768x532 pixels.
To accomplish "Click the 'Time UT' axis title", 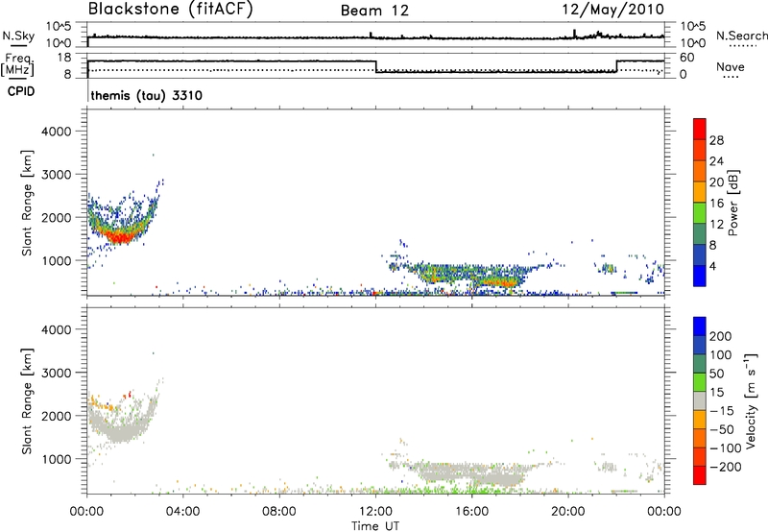I will (375, 525).
